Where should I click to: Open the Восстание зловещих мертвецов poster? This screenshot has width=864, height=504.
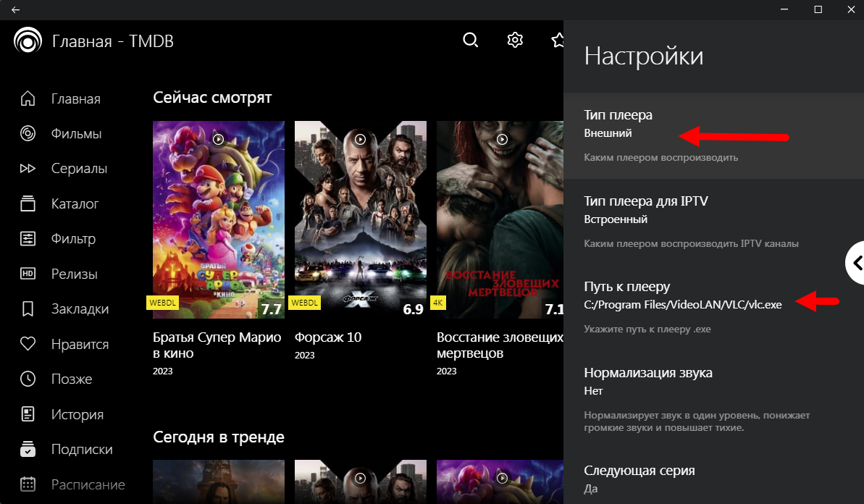click(x=500, y=220)
